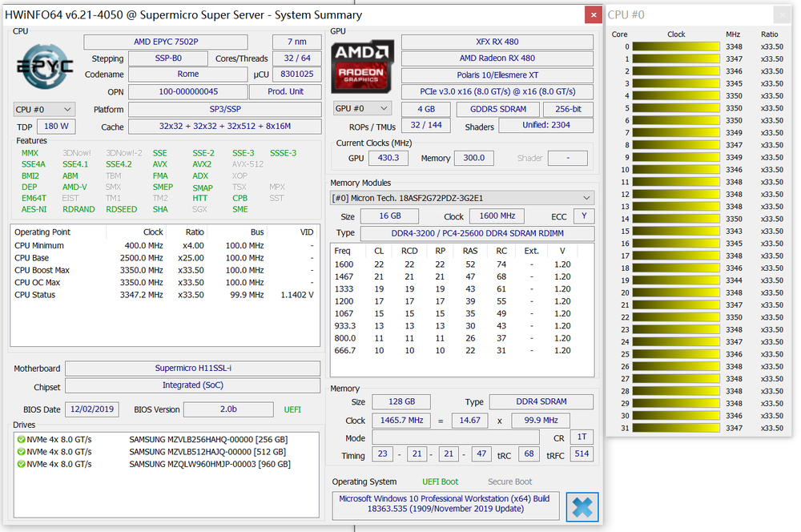Click the Rome codename value
Image resolution: width=801 pixels, height=532 pixels.
pos(188,74)
